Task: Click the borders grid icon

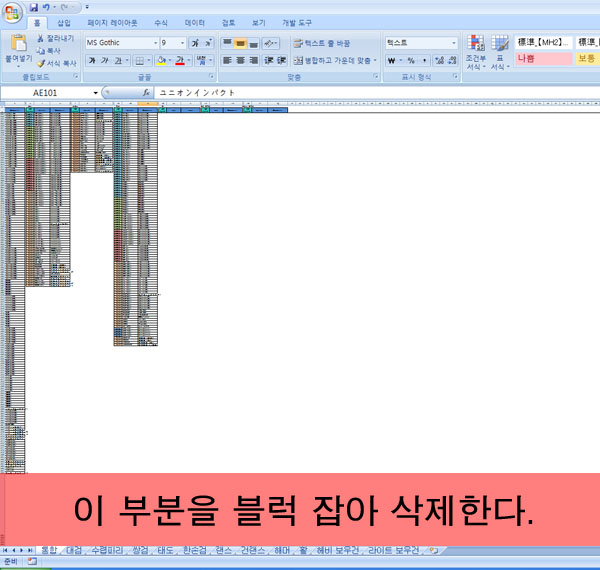Action: point(140,60)
